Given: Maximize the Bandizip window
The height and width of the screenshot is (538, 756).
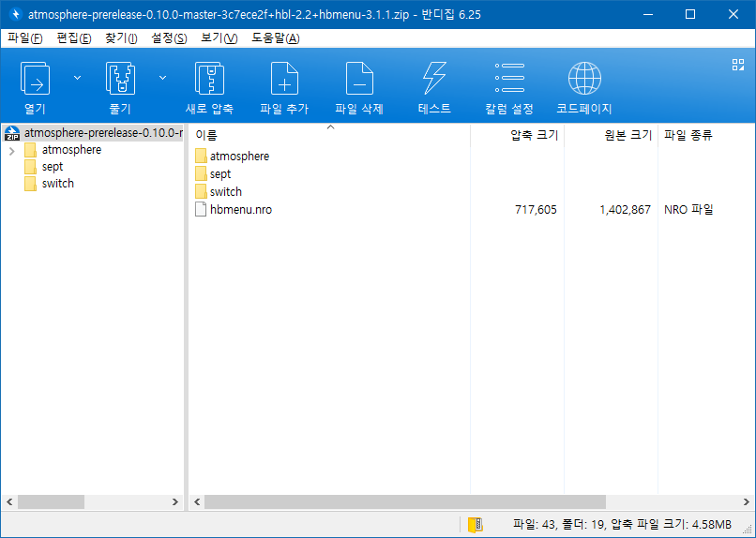Looking at the screenshot, I should (690, 14).
